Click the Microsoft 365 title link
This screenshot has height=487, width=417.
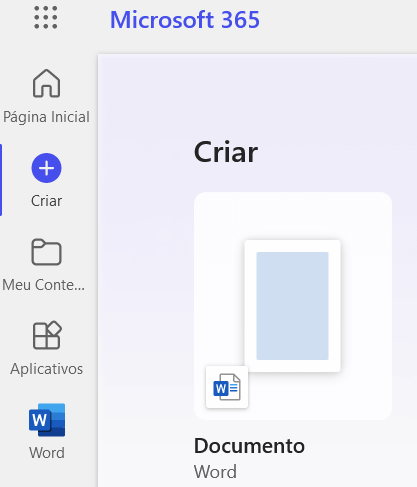tap(185, 20)
